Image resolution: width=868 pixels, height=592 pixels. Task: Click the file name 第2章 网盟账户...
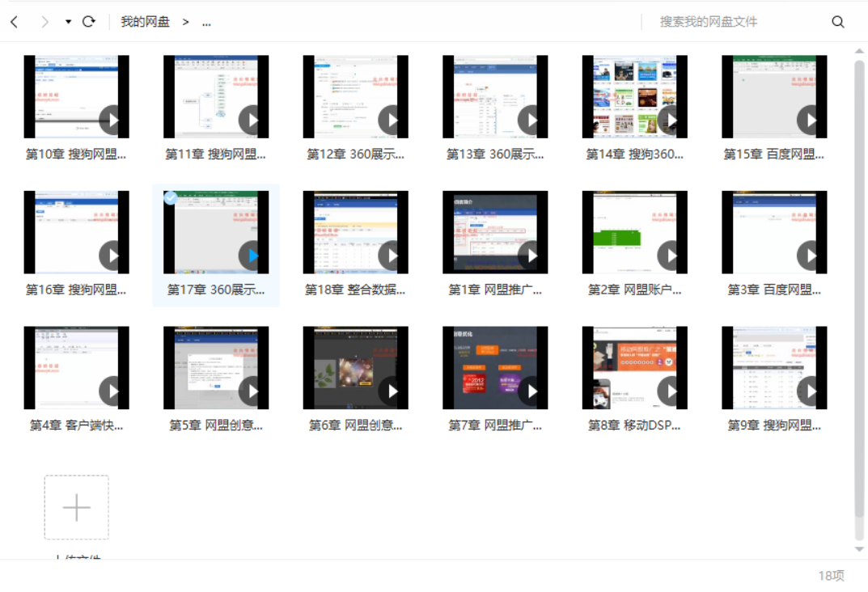(634, 290)
